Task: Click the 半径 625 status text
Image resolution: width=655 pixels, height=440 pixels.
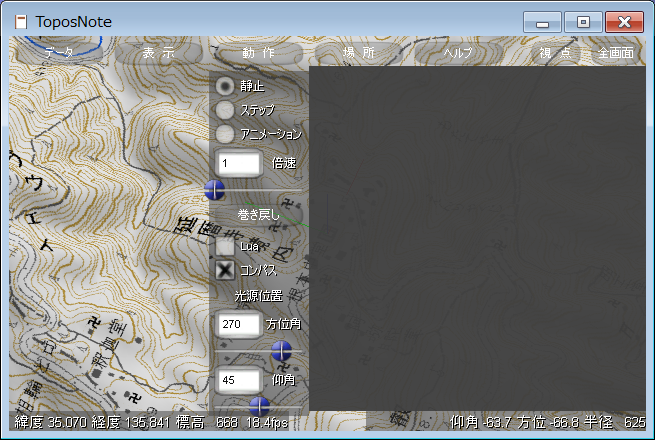Action: point(615,422)
